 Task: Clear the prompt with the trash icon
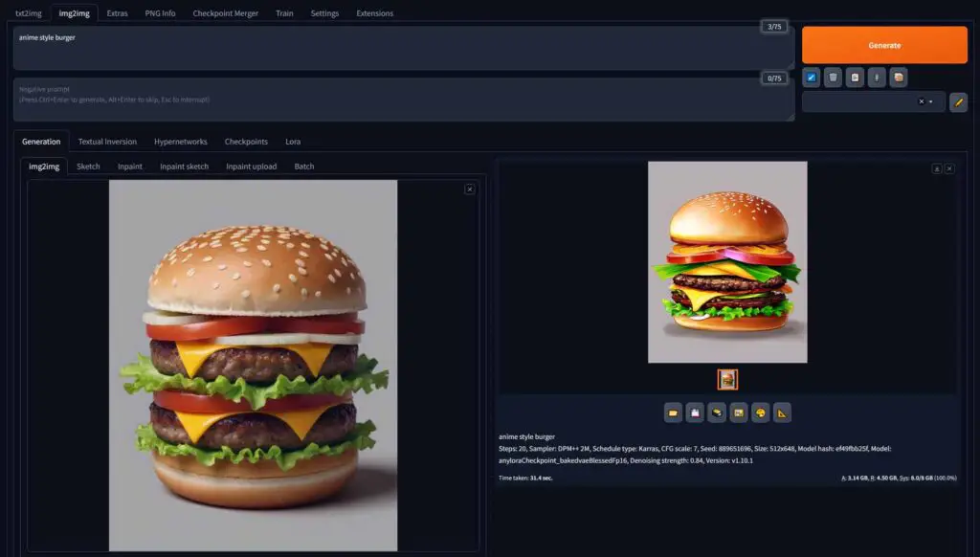coord(834,78)
